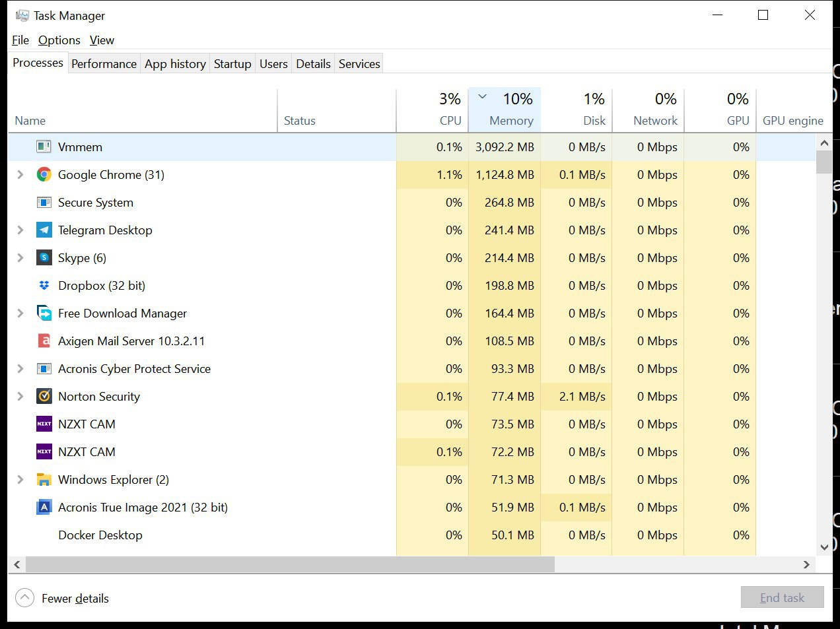Screen dimensions: 840x629
Task: Click the 264.8 MB Secure System memory value
Action: 509,203
